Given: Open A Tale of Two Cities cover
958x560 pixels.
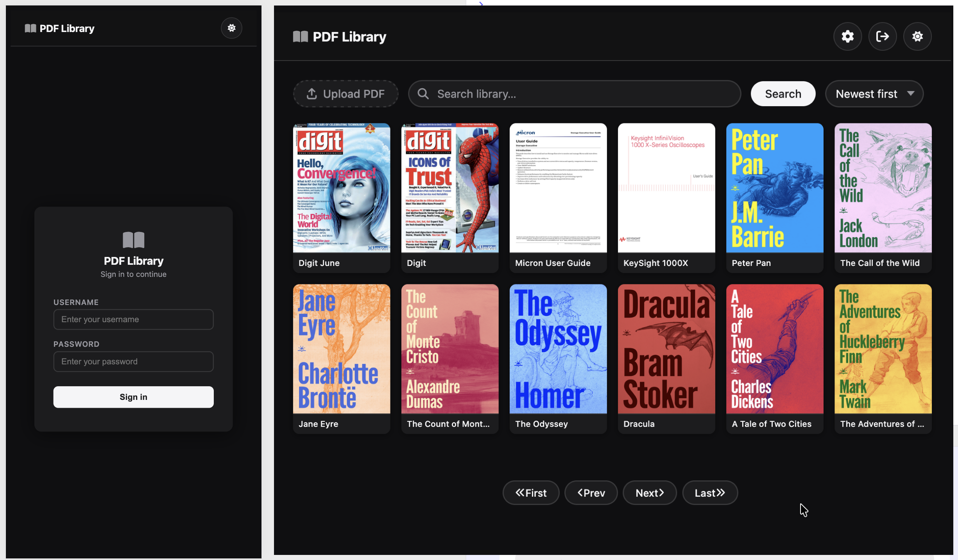Looking at the screenshot, I should pos(775,349).
